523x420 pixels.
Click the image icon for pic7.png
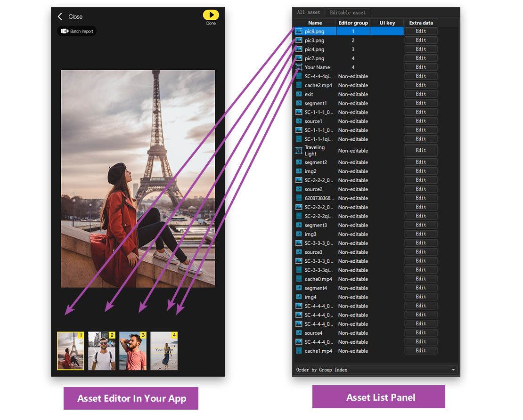(299, 58)
